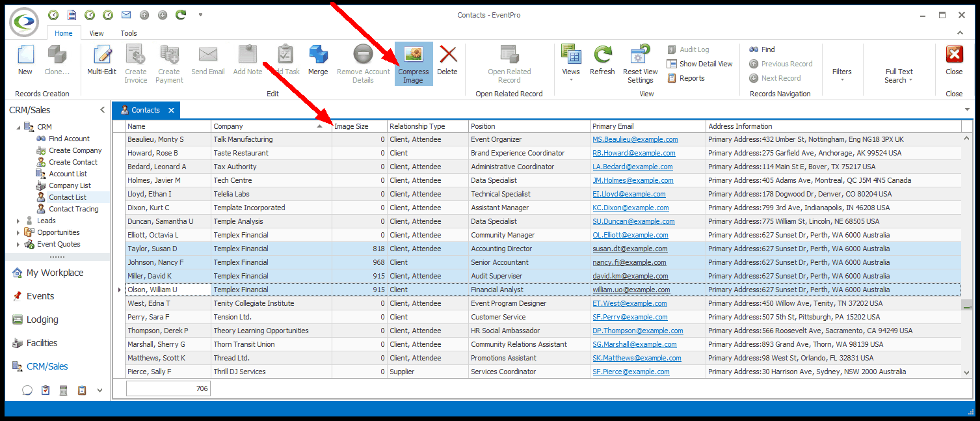Screen dimensions: 980x421
Task: Click the calculator icon in navigation footer
Action: point(64,390)
